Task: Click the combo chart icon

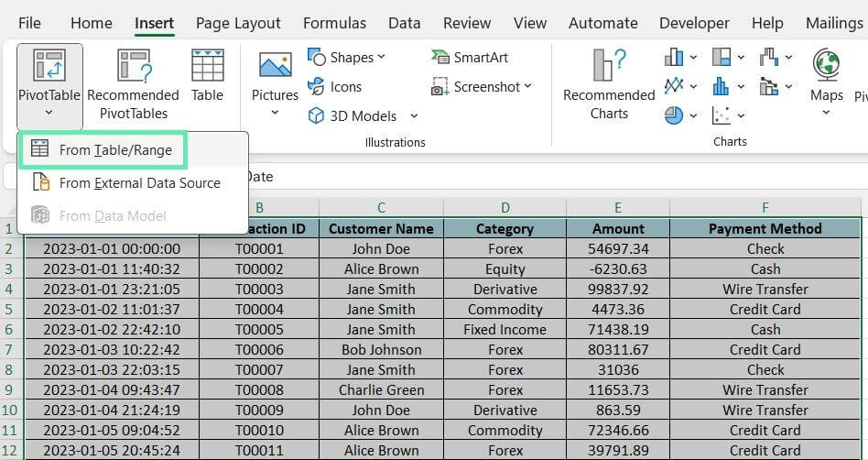Action: point(769,86)
